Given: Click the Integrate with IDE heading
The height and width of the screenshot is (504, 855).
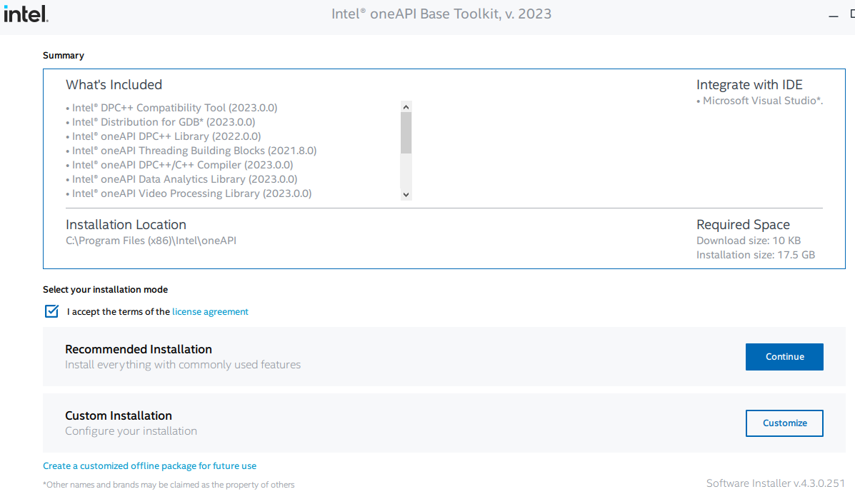Looking at the screenshot, I should 749,85.
